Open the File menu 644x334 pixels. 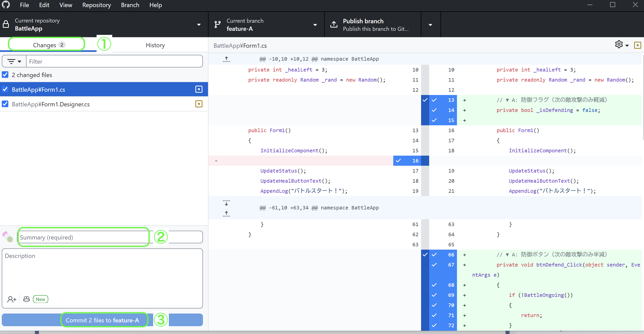pos(25,5)
